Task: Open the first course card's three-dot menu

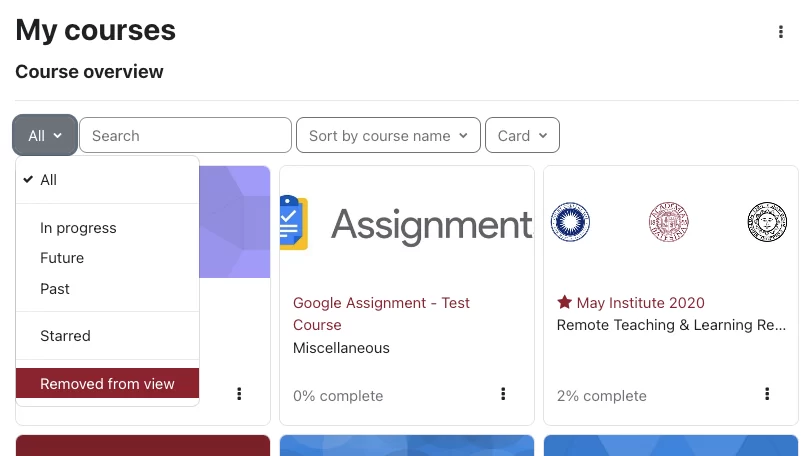Action: click(239, 394)
